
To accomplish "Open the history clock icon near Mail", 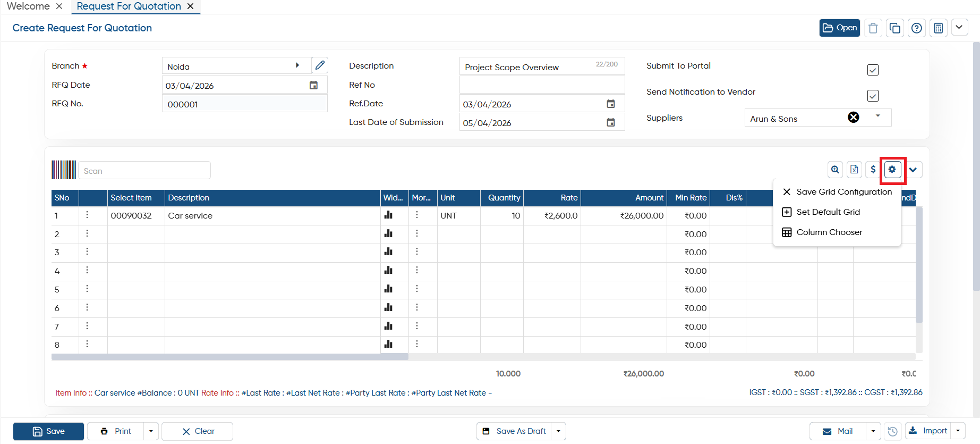I will (x=893, y=431).
